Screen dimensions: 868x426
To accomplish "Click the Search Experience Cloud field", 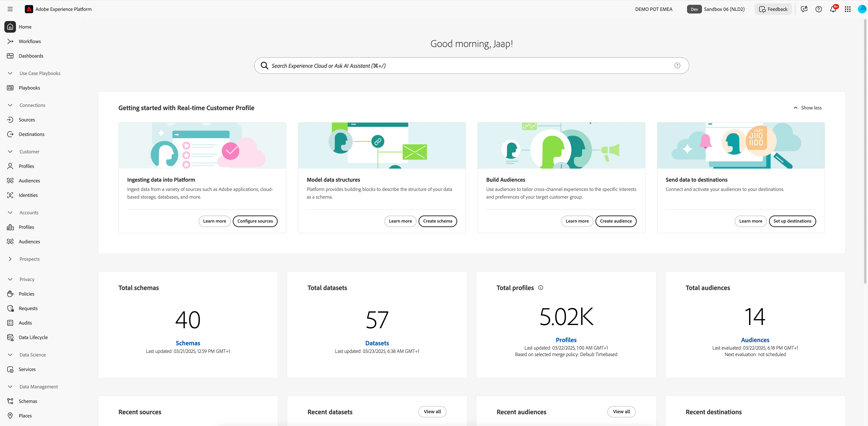I will (471, 65).
